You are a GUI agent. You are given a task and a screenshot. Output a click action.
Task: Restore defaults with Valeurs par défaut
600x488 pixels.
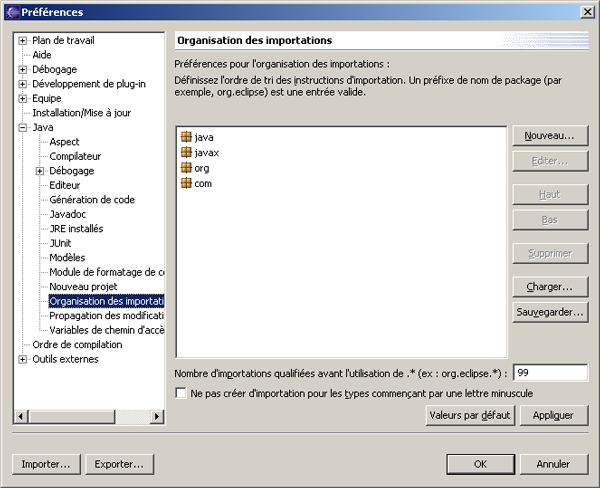coord(470,415)
